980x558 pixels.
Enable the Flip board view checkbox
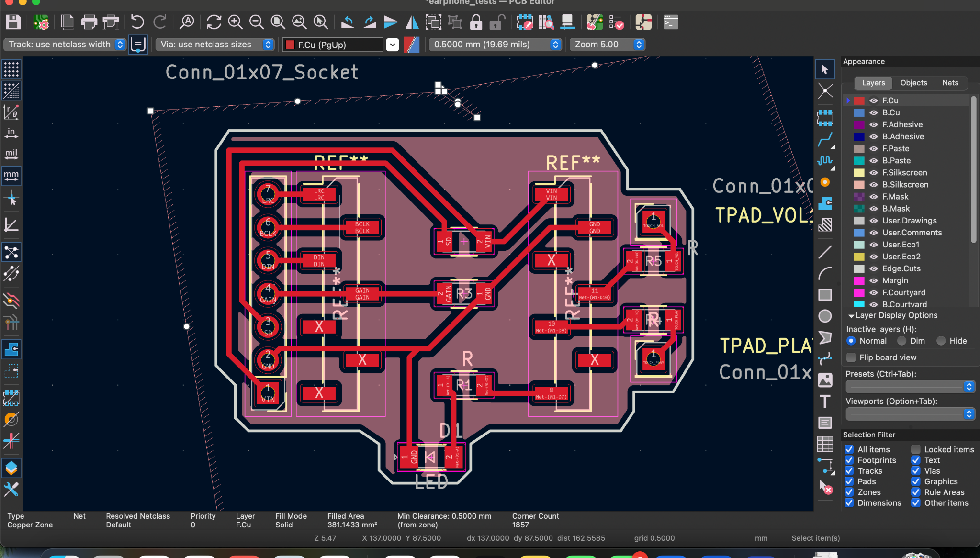[851, 357]
